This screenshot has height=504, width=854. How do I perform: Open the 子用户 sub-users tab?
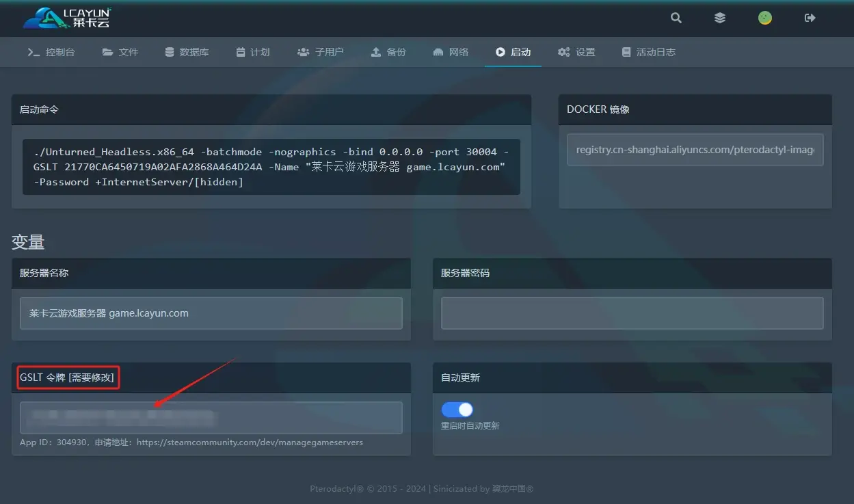321,52
